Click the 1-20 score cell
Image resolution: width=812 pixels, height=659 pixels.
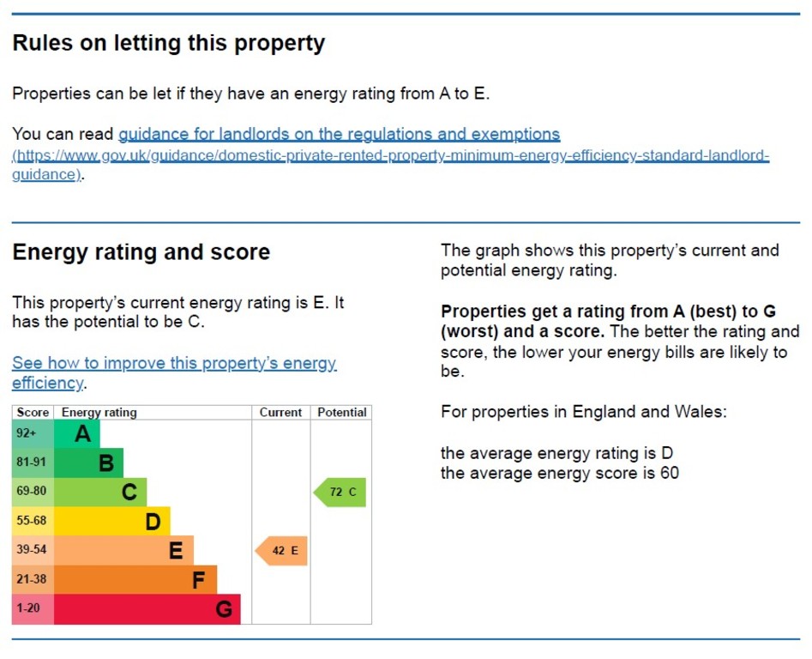(33, 608)
